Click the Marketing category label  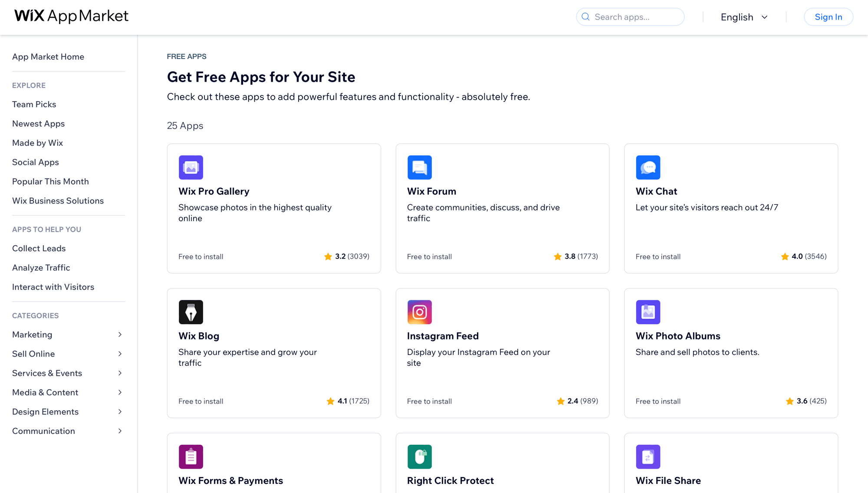[x=32, y=335]
